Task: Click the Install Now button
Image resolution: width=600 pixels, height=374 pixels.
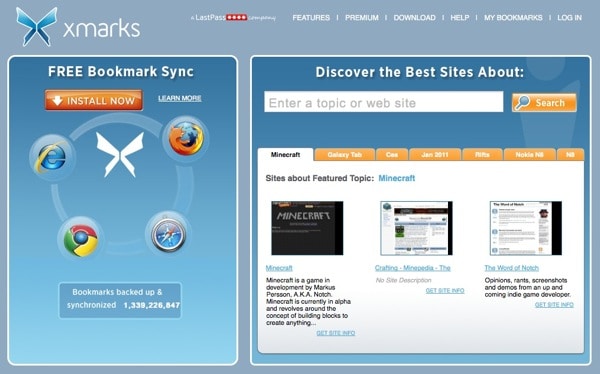Action: pyautogui.click(x=94, y=100)
